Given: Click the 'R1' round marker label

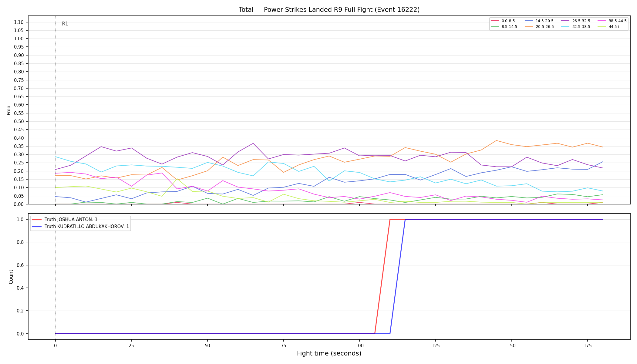Looking at the screenshot, I should tap(65, 24).
